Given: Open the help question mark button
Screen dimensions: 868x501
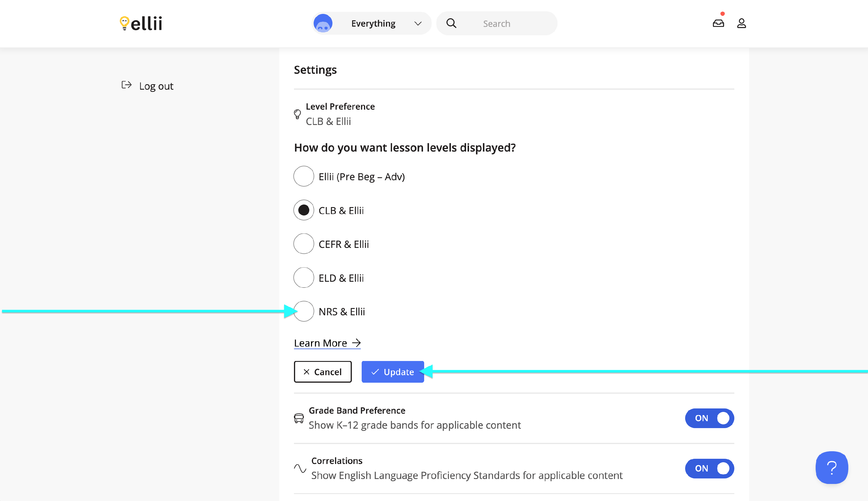Looking at the screenshot, I should click(831, 467).
